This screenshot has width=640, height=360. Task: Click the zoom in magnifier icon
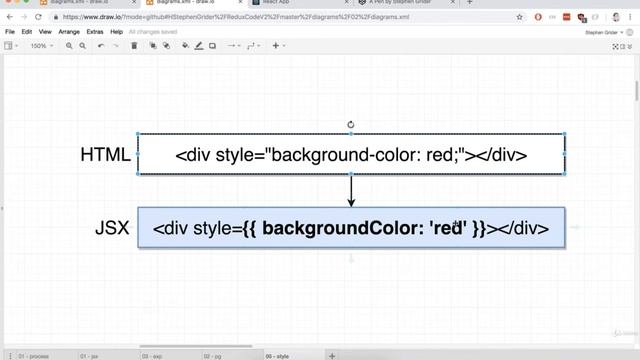click(x=69, y=46)
